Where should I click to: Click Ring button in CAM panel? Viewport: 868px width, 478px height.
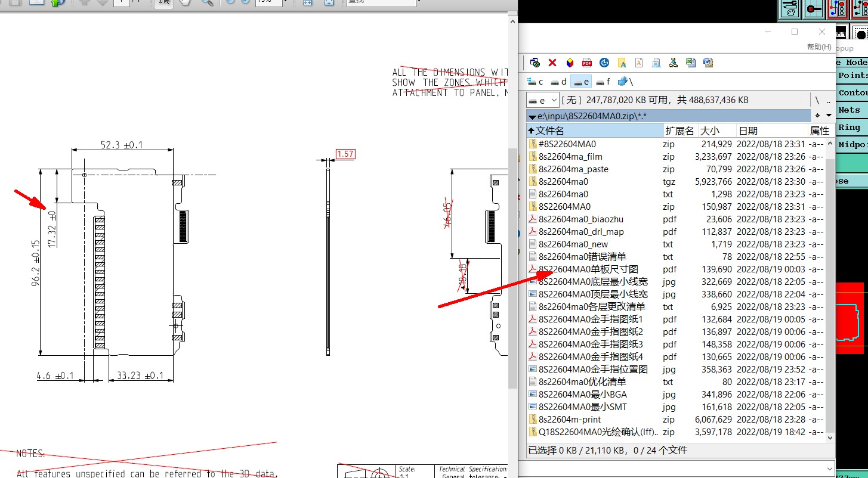point(852,128)
